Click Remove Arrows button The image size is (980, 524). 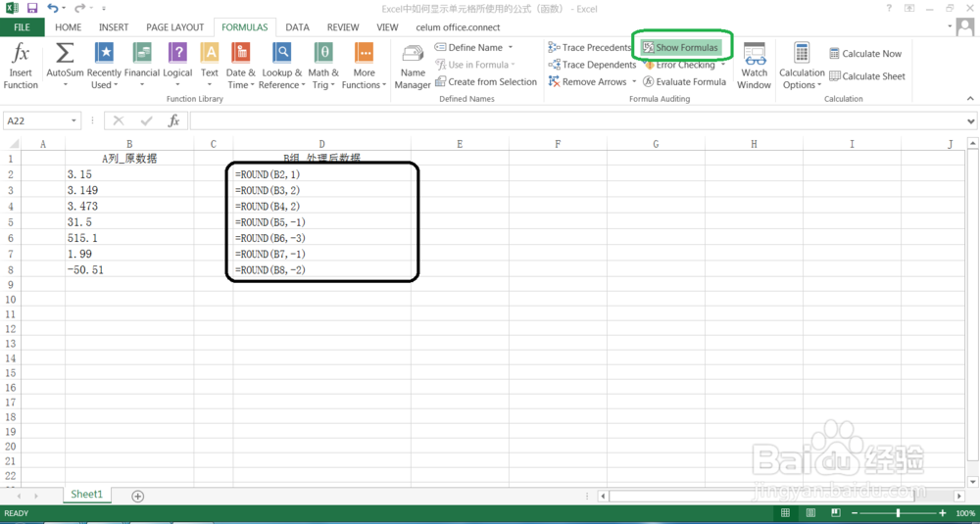[587, 82]
